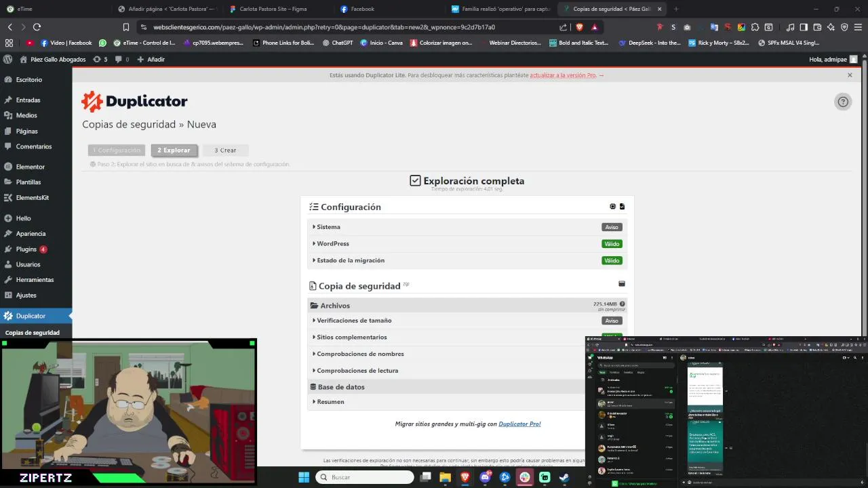This screenshot has height=488, width=868.
Task: Open Escritorio in WordPress sidebar
Action: 36,79
